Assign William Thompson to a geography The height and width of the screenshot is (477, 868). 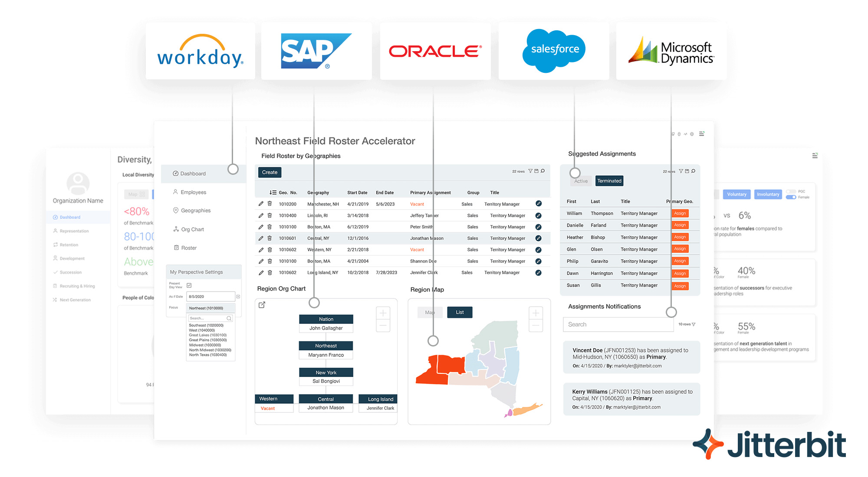point(680,213)
